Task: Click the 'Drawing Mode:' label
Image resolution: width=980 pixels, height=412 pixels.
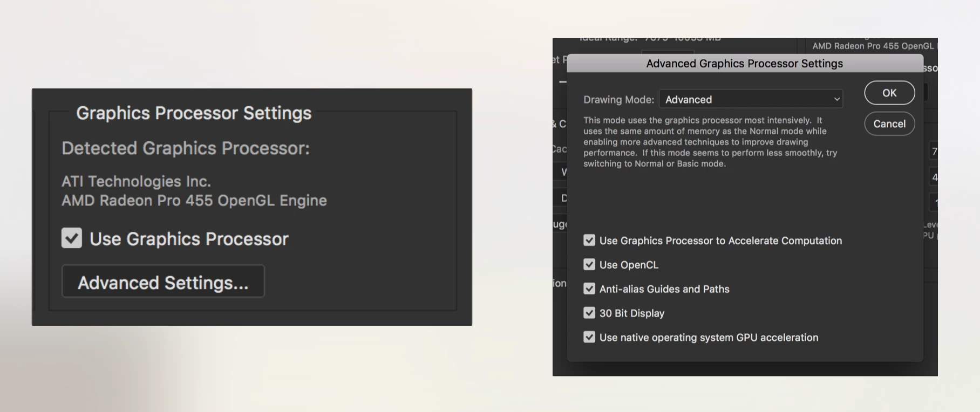Action: tap(618, 100)
